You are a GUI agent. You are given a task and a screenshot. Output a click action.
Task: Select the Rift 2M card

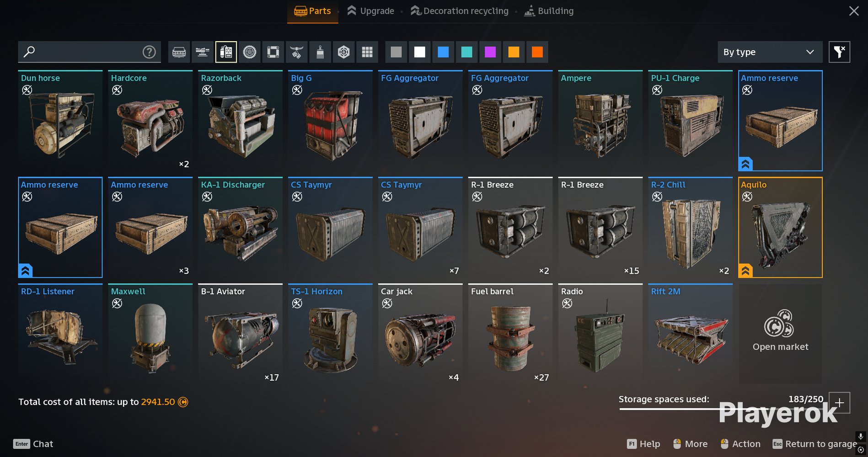(x=690, y=334)
